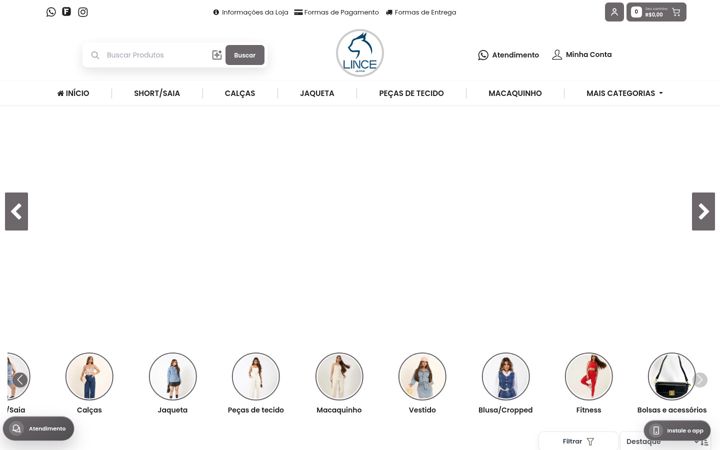Open the Facebook social icon in top bar
This screenshot has width=720, height=450.
pyautogui.click(x=67, y=11)
